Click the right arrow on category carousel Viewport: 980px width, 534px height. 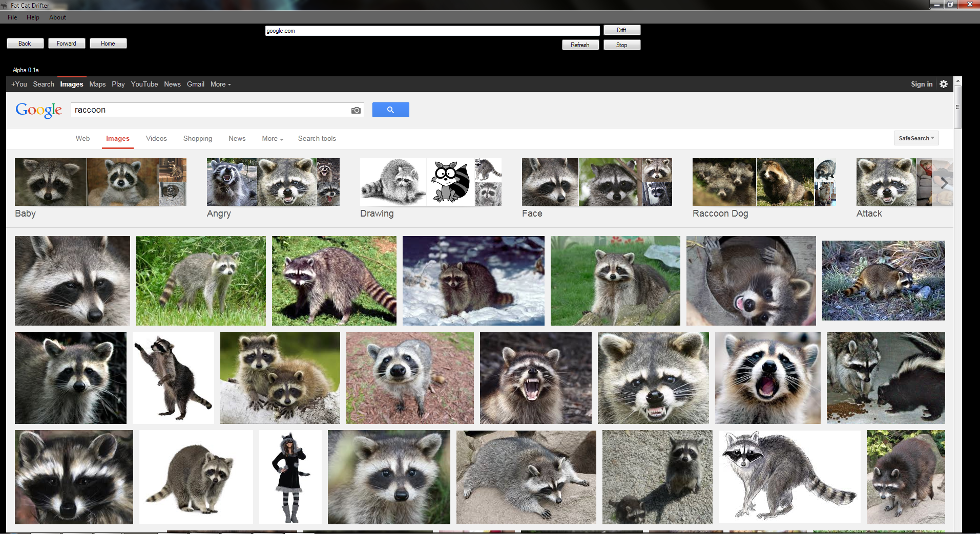point(944,183)
